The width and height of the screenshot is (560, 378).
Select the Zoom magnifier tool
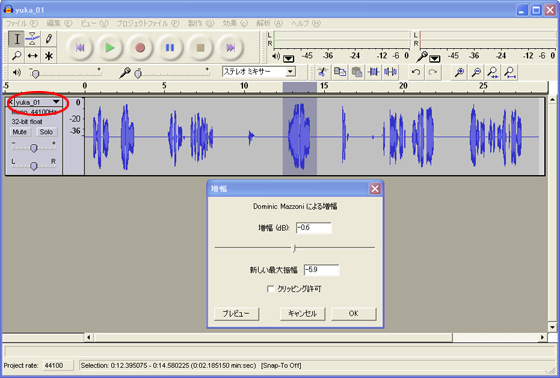pyautogui.click(x=16, y=55)
